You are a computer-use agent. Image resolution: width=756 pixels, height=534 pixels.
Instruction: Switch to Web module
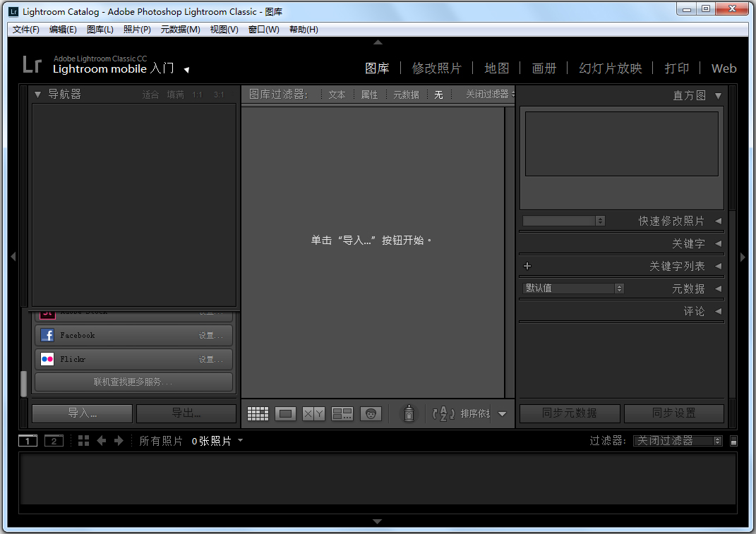click(724, 68)
